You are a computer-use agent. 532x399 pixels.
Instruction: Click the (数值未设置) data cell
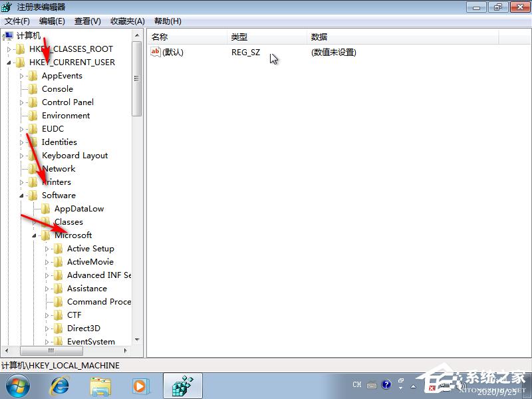point(334,53)
